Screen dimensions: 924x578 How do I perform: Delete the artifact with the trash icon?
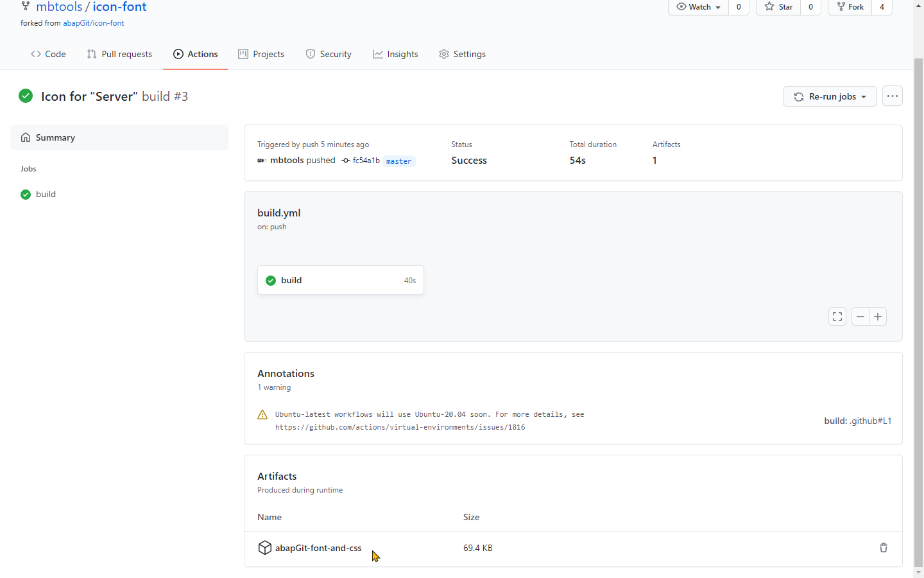[x=884, y=548]
